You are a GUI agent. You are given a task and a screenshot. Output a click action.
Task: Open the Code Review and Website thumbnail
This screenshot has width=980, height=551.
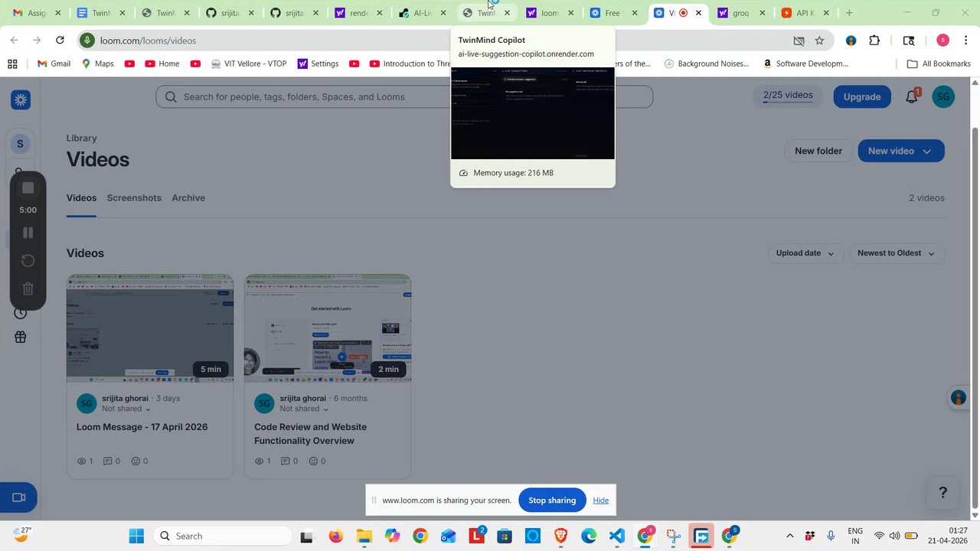(x=328, y=328)
